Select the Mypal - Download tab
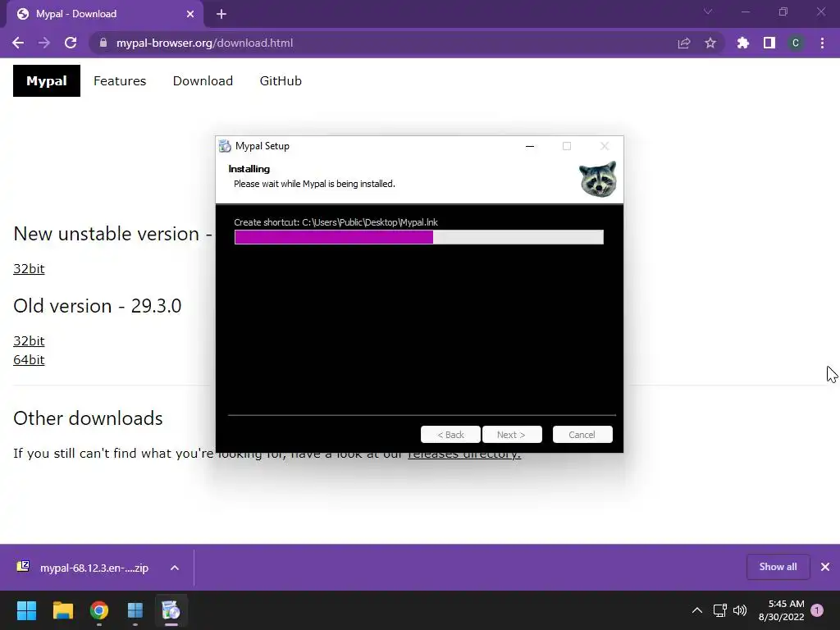This screenshot has width=840, height=630. pyautogui.click(x=104, y=14)
